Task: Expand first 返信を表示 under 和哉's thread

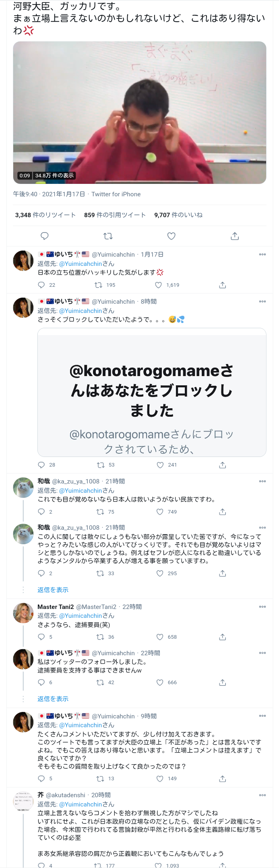Action: pos(53,590)
